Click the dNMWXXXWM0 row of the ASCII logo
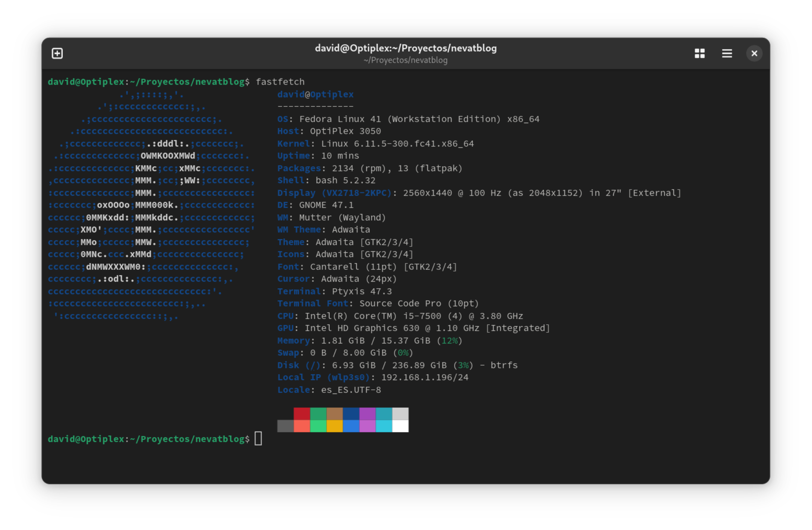The image size is (812, 530). point(143,267)
